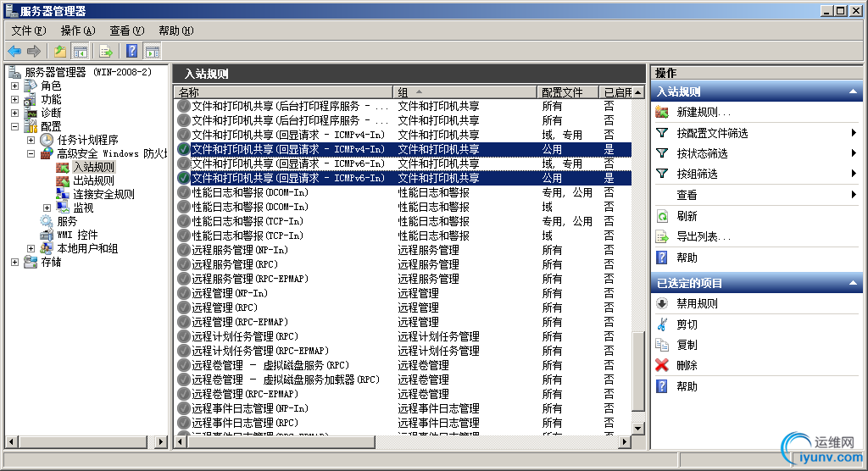
Task: Click the 出站规则 tree icon
Action: [63, 180]
